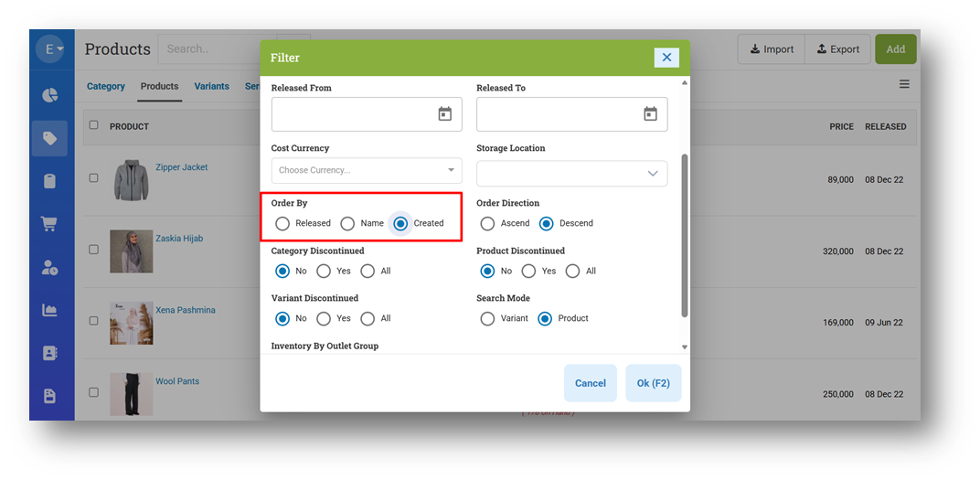
Task: Click the Import button
Action: pos(772,49)
